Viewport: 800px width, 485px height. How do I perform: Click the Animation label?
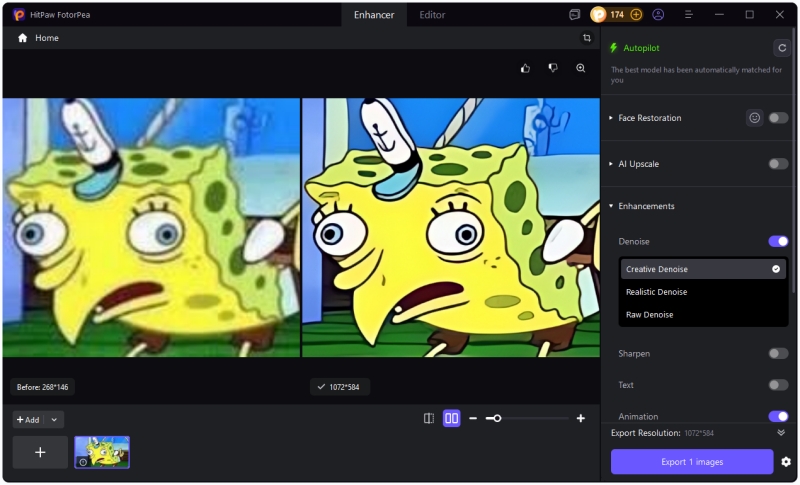638,417
